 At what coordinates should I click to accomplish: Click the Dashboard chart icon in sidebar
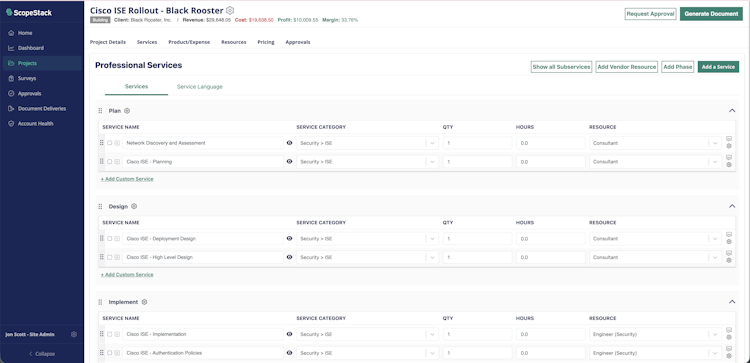coord(11,48)
